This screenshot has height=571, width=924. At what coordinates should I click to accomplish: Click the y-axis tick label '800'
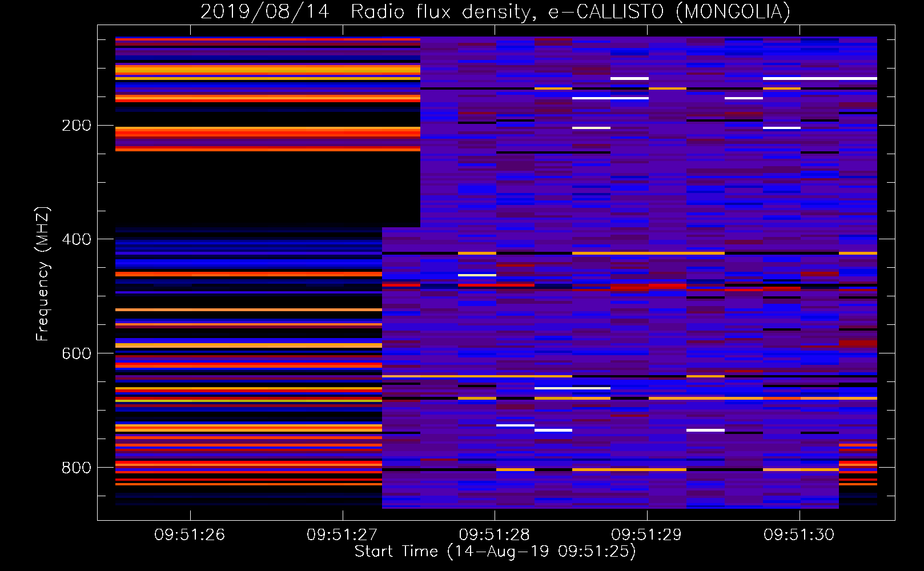pyautogui.click(x=77, y=468)
